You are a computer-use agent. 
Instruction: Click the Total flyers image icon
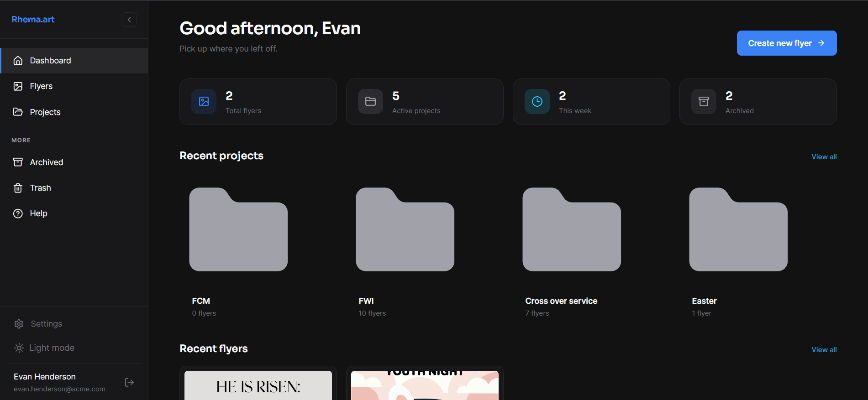click(204, 101)
